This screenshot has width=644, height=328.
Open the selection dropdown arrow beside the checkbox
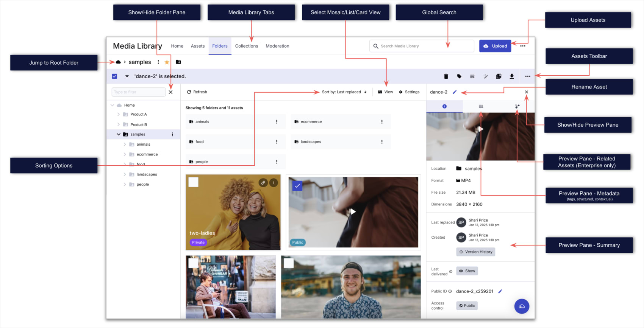pyautogui.click(x=127, y=76)
